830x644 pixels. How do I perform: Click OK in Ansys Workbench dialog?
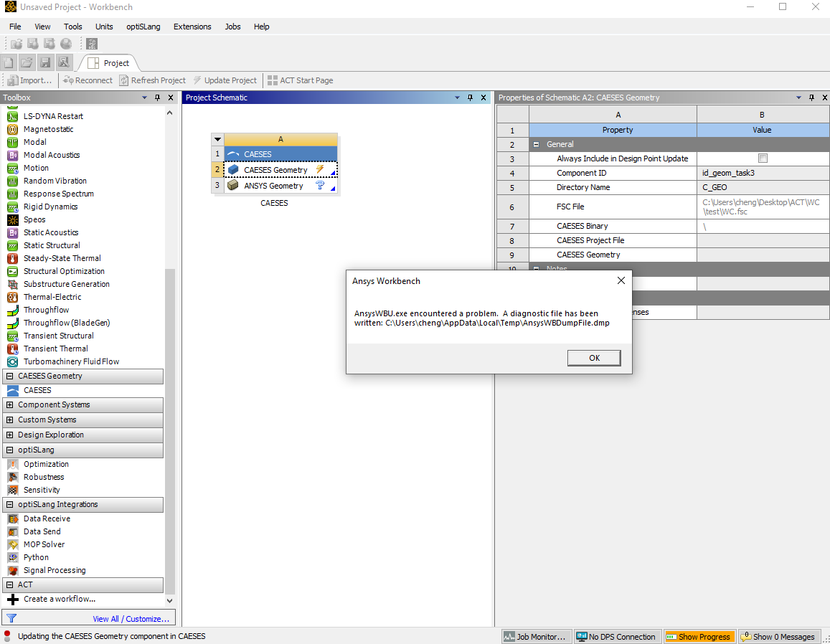(594, 359)
